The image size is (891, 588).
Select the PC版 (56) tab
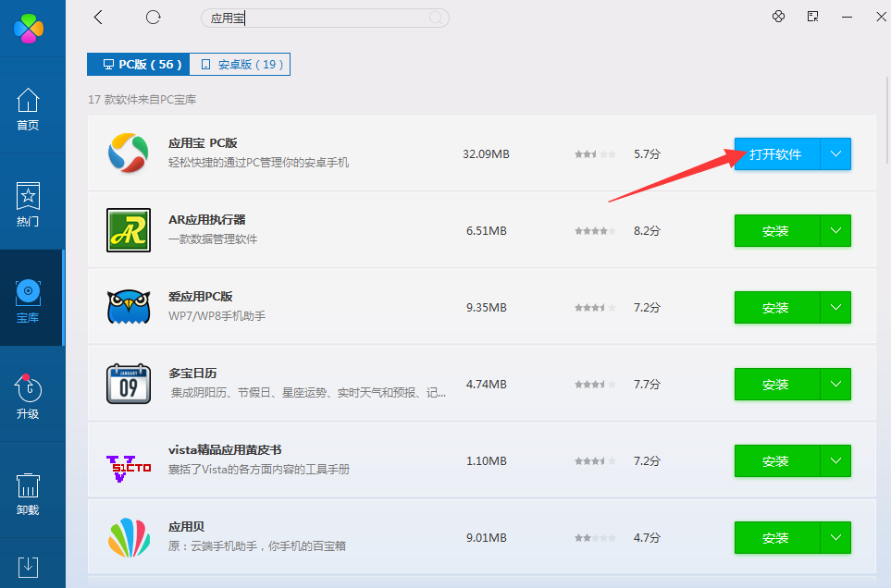[x=138, y=64]
